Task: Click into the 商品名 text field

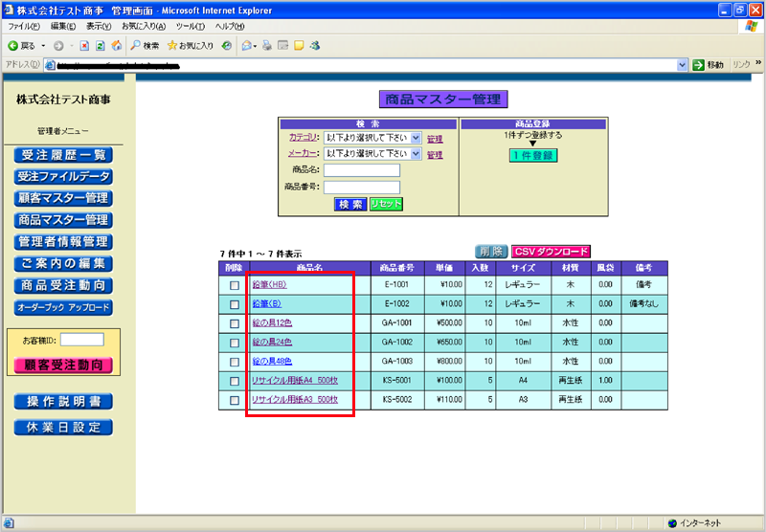Action: (361, 170)
